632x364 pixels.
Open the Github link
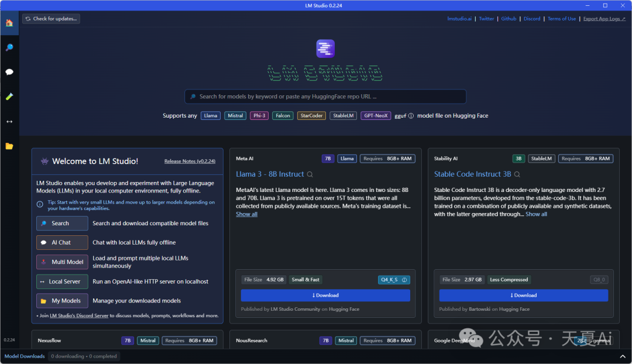coord(509,19)
